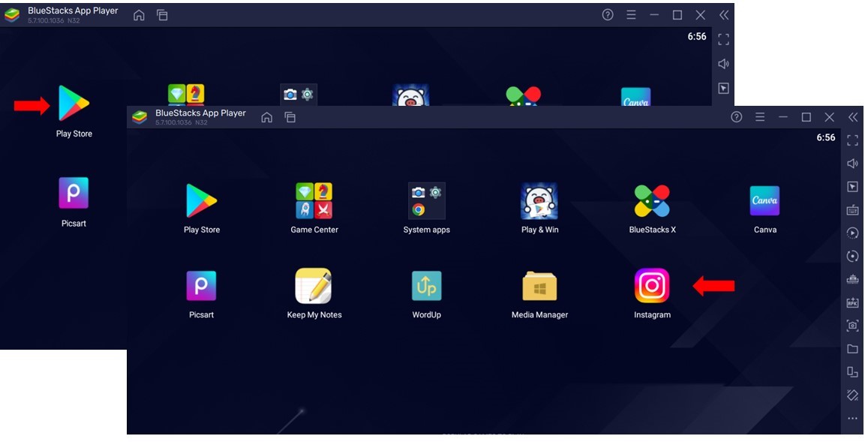Open the WordUp app
Viewport: 868px width, 442px height.
(x=426, y=286)
